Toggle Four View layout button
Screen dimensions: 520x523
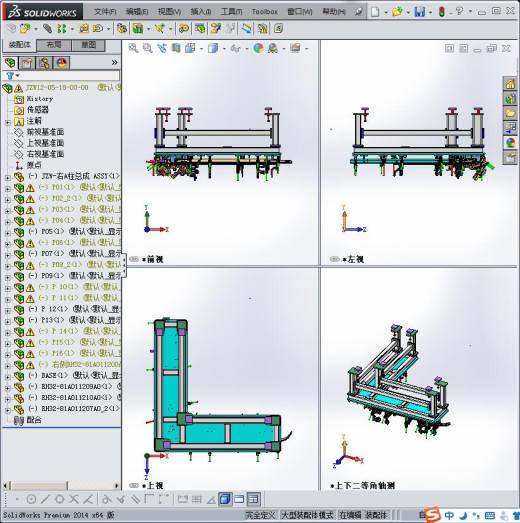point(253,499)
